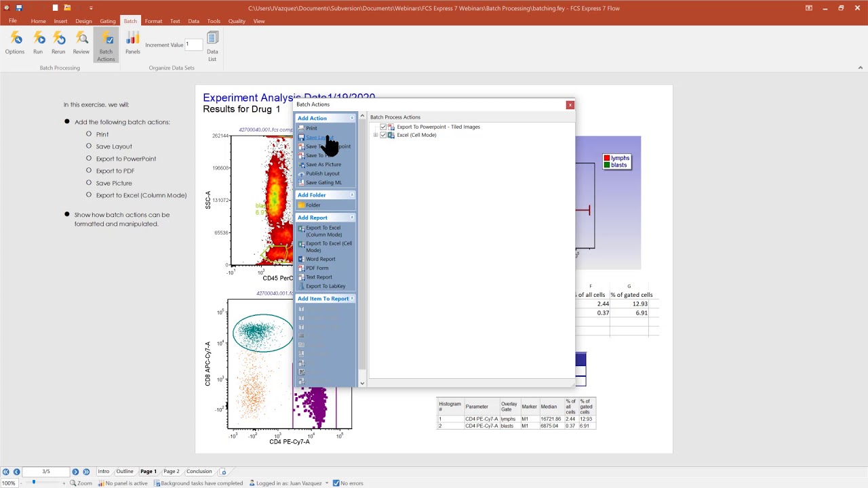The image size is (868, 488).
Task: Open the Page 2 layout tab
Action: 172,472
